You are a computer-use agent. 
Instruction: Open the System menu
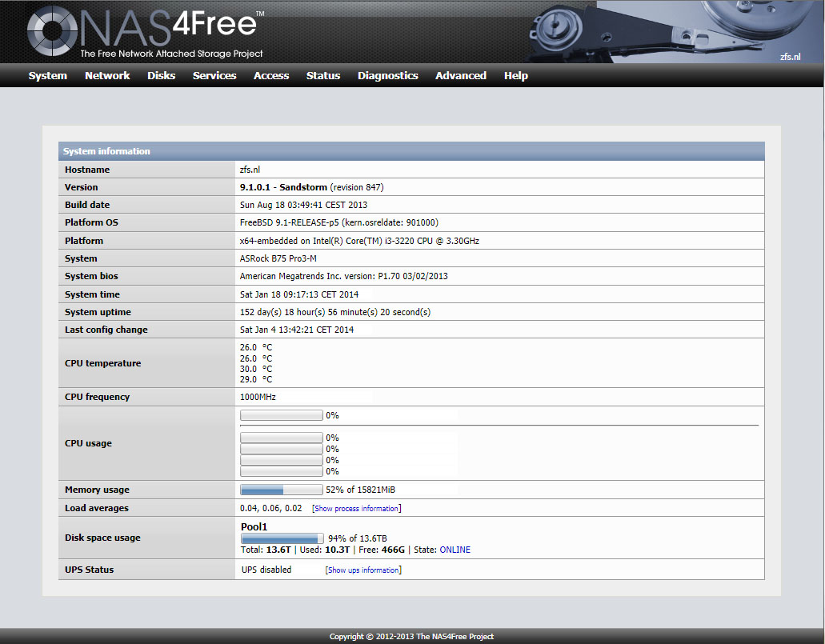pyautogui.click(x=48, y=76)
